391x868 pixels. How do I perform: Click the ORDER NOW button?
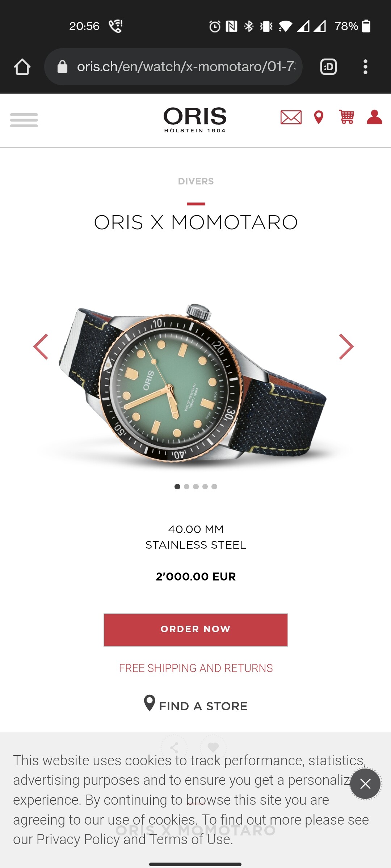[x=196, y=630]
